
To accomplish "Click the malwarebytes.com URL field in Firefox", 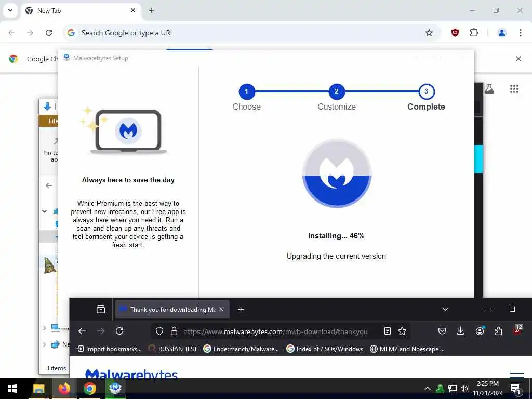I will pos(275,331).
